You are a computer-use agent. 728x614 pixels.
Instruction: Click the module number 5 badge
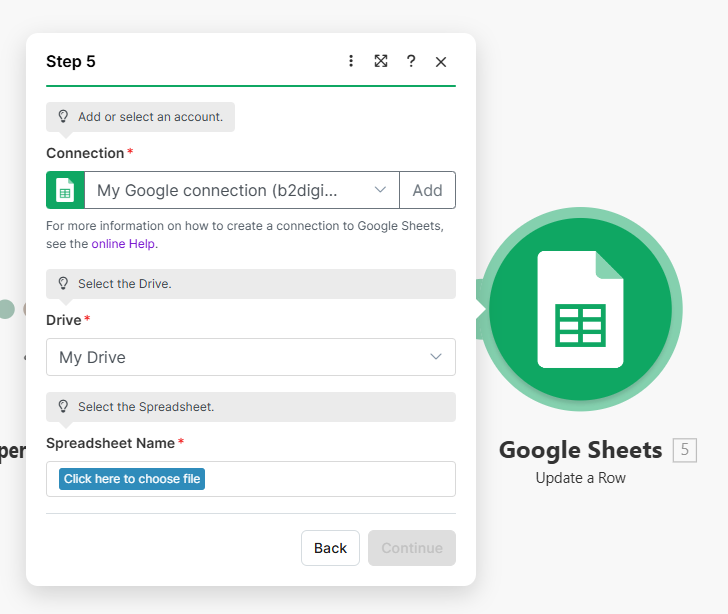click(x=684, y=450)
